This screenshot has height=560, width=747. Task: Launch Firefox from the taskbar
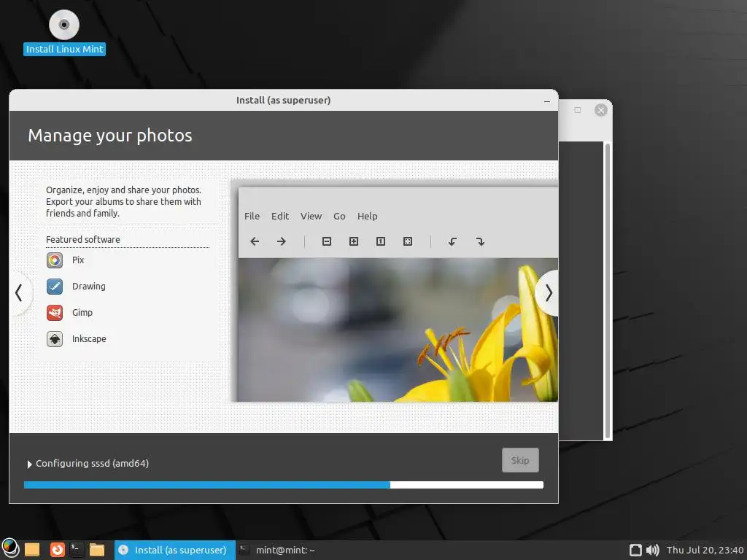pos(58,550)
